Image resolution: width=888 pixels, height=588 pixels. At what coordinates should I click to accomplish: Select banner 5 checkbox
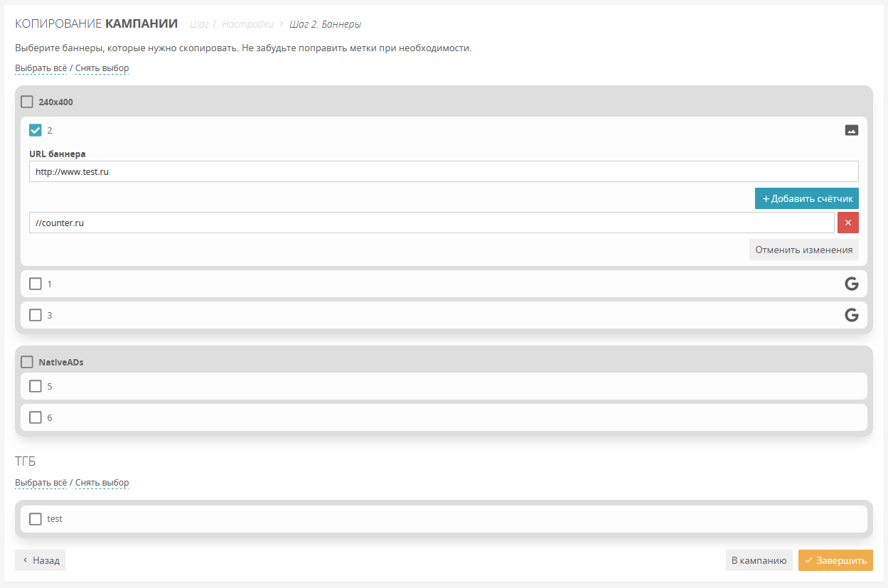36,386
